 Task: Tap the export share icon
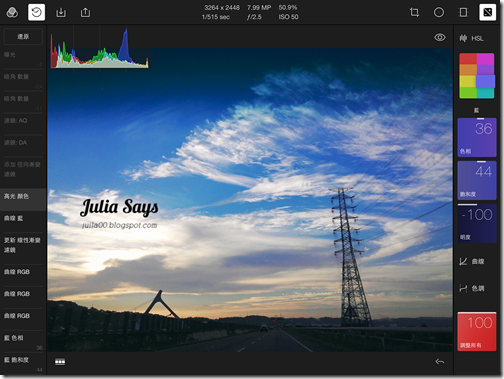(85, 12)
